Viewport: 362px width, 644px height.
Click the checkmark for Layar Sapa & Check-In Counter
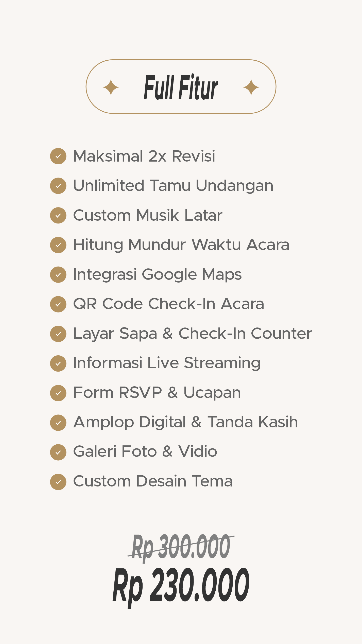pyautogui.click(x=58, y=334)
